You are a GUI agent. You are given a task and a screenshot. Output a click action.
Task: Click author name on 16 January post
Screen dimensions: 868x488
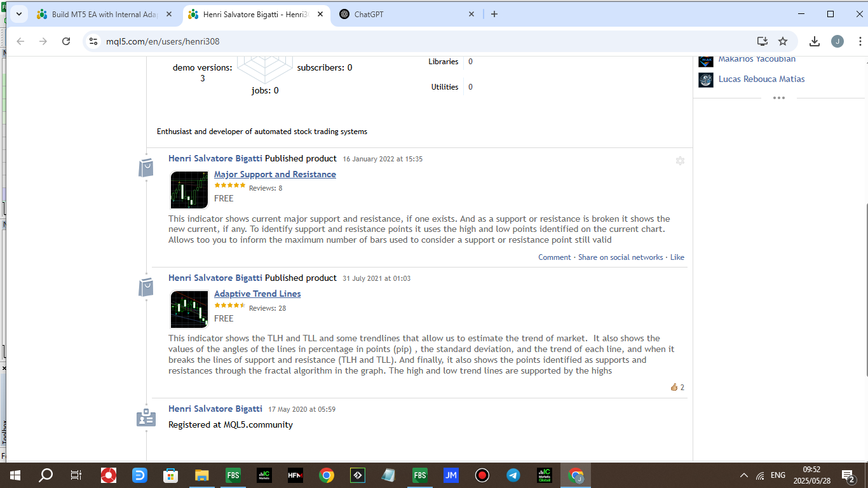point(215,159)
